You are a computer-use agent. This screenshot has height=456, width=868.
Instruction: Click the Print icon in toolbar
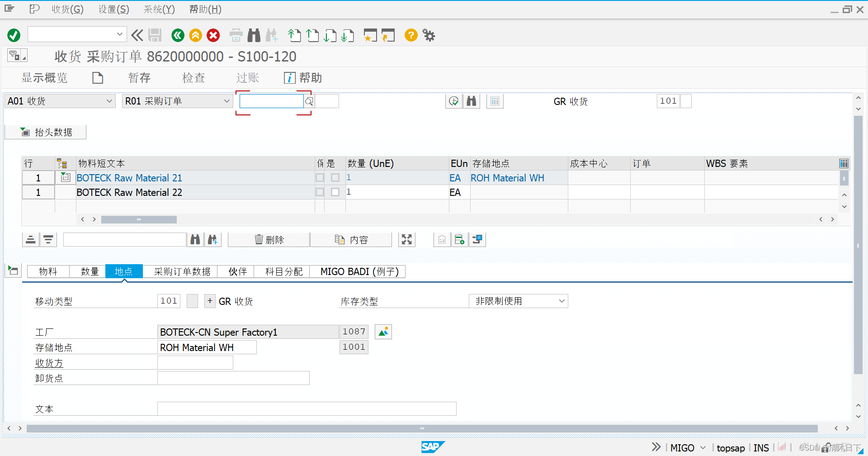tap(236, 35)
